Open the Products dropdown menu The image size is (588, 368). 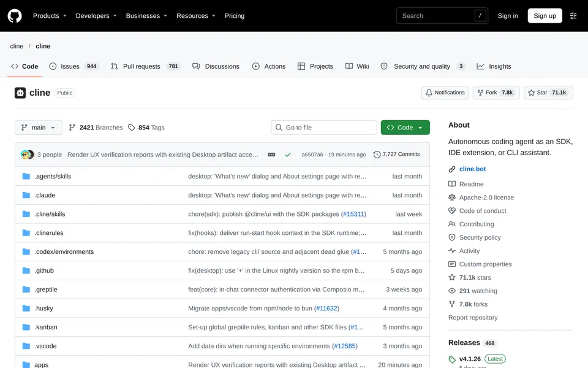[x=50, y=16]
